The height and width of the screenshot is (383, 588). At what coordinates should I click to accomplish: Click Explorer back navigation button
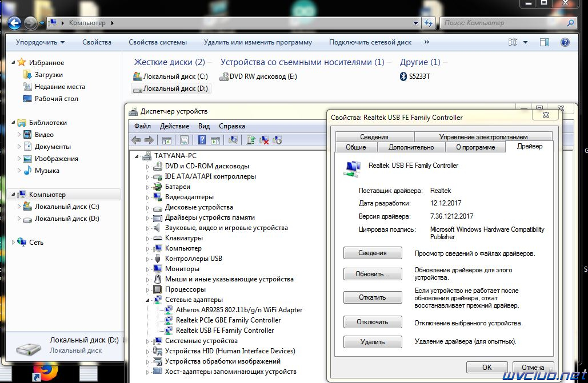[14, 23]
